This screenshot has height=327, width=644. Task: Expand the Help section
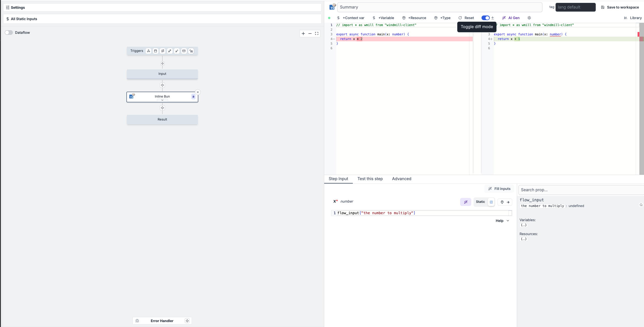502,221
